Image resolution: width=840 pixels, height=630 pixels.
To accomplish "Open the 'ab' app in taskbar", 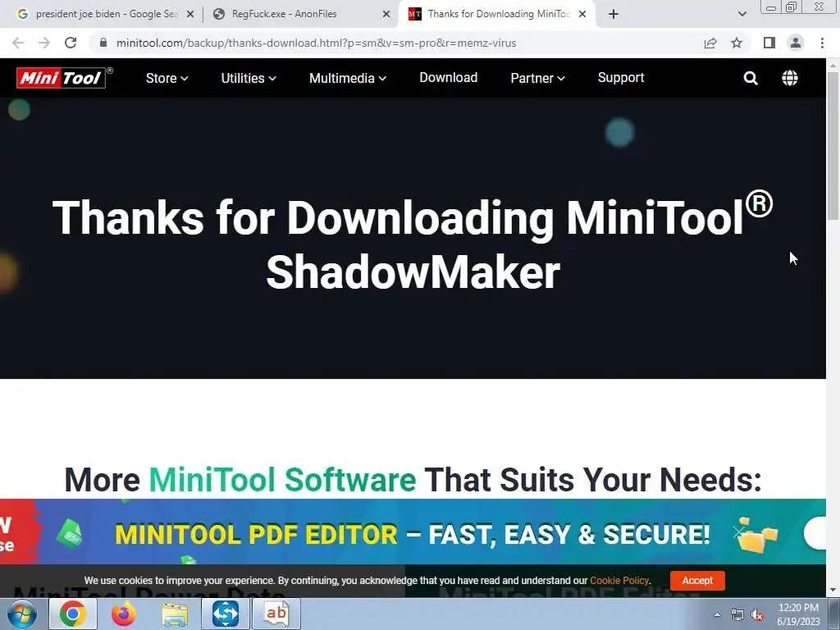I will [276, 614].
